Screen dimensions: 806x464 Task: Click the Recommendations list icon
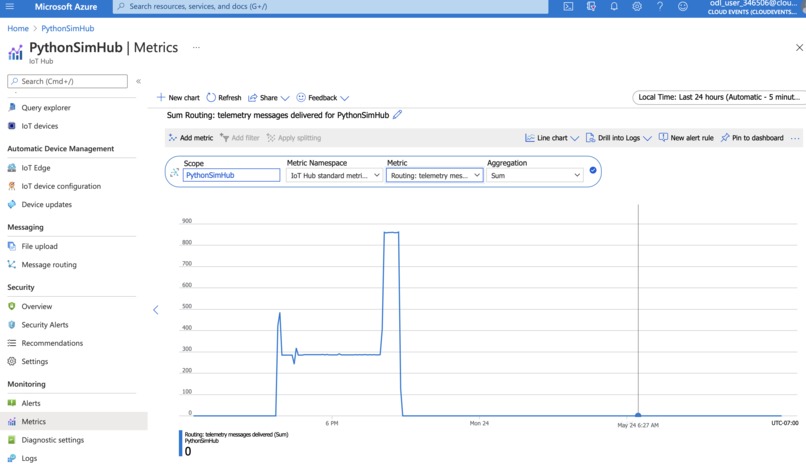[x=12, y=343]
